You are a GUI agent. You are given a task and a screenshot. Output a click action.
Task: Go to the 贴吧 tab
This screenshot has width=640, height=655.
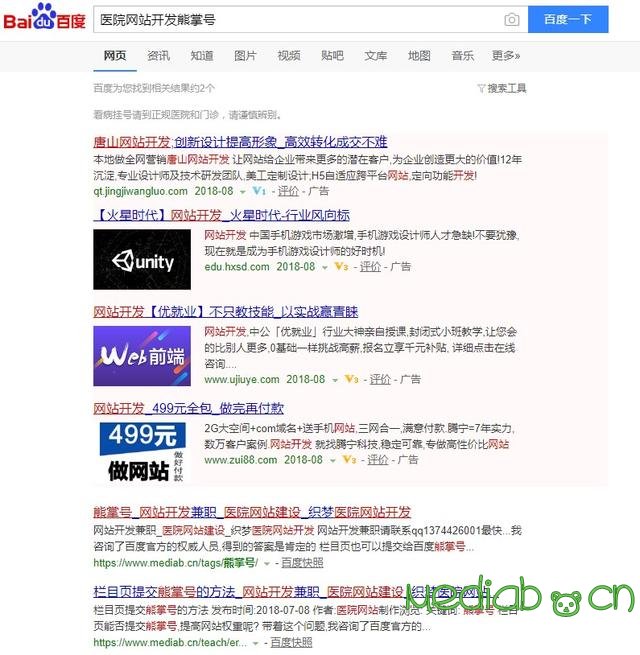[332, 56]
